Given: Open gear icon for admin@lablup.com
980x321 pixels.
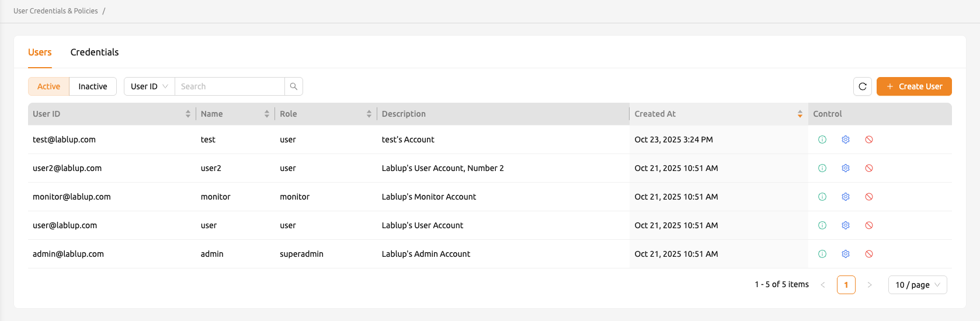Looking at the screenshot, I should [x=846, y=254].
